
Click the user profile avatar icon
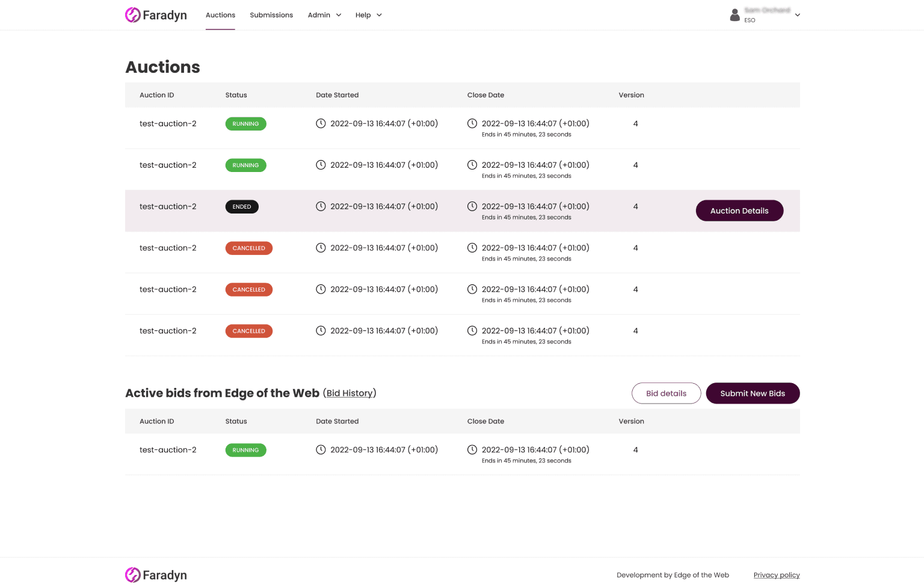(x=735, y=15)
